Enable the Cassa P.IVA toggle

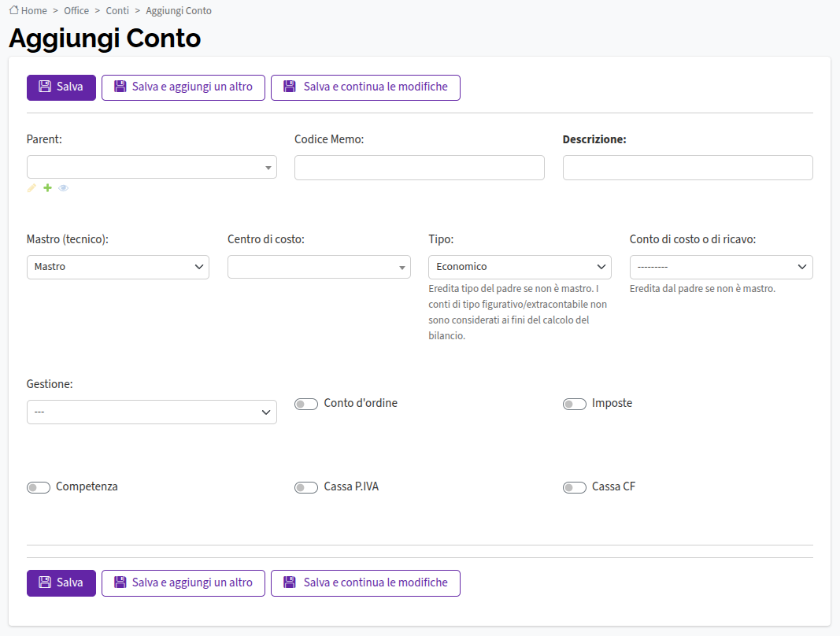pos(306,487)
